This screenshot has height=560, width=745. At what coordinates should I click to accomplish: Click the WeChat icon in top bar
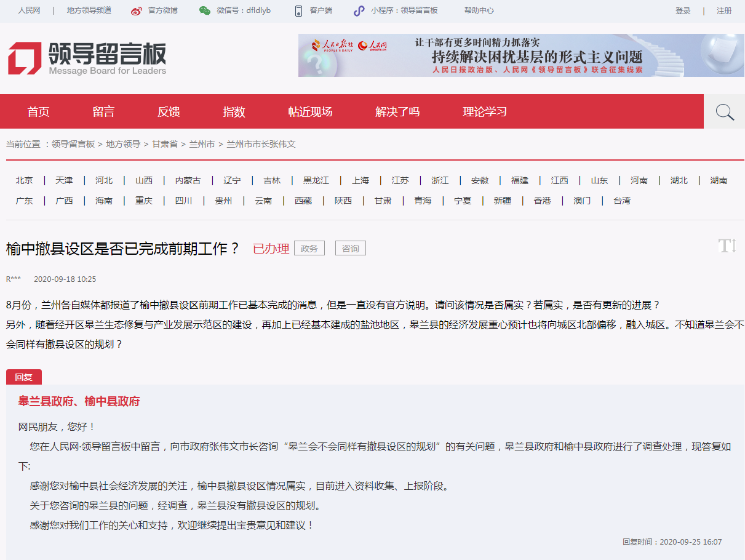[205, 11]
